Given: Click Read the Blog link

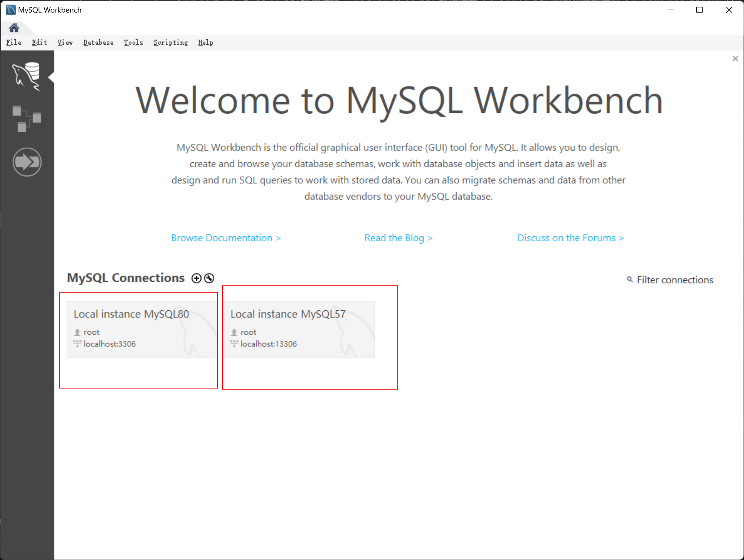Looking at the screenshot, I should (398, 238).
